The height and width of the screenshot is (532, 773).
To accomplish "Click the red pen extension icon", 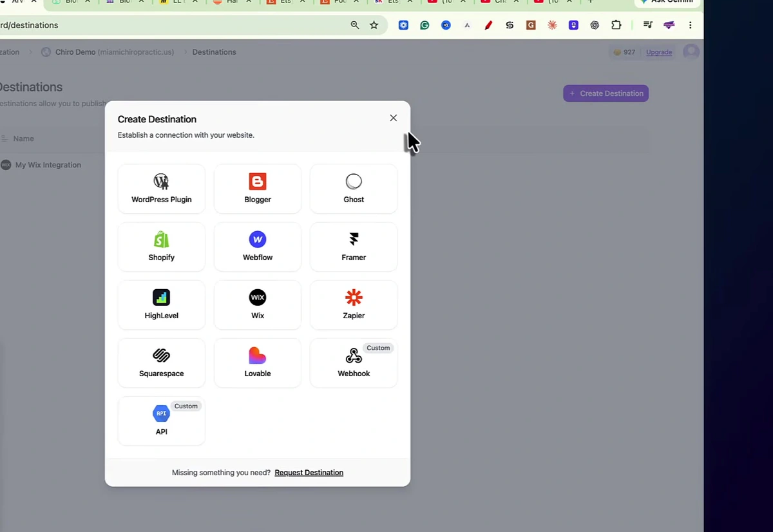I will [488, 25].
